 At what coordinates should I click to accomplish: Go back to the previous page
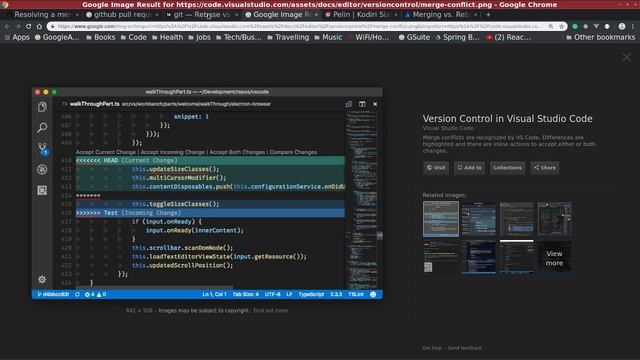pos(7,26)
